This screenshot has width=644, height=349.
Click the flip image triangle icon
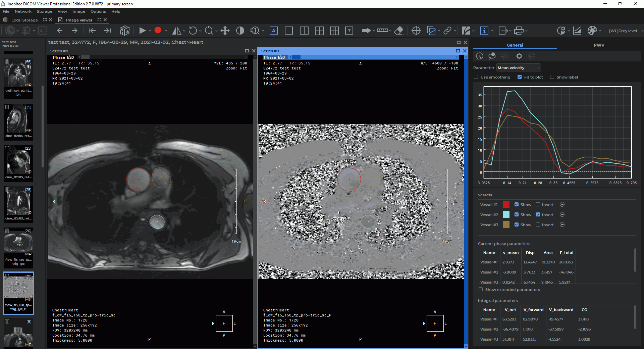(177, 31)
